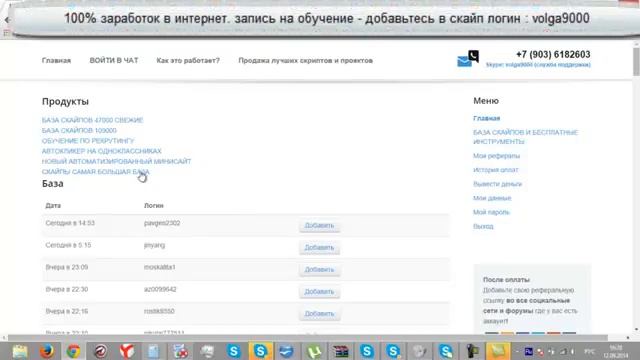Click the date Вчера в 23:09
This screenshot has width=640, height=360.
[67, 267]
